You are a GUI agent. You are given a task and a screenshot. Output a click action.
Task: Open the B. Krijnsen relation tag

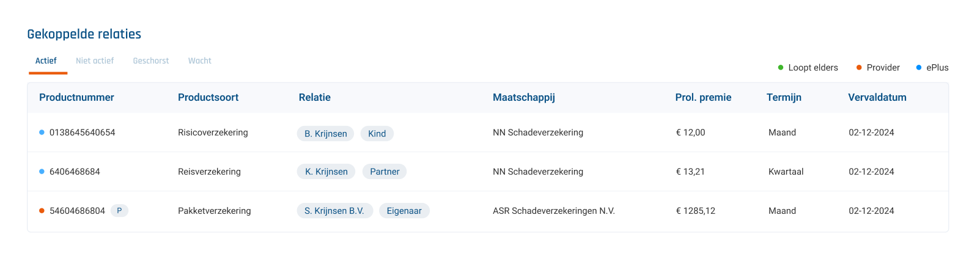[325, 134]
